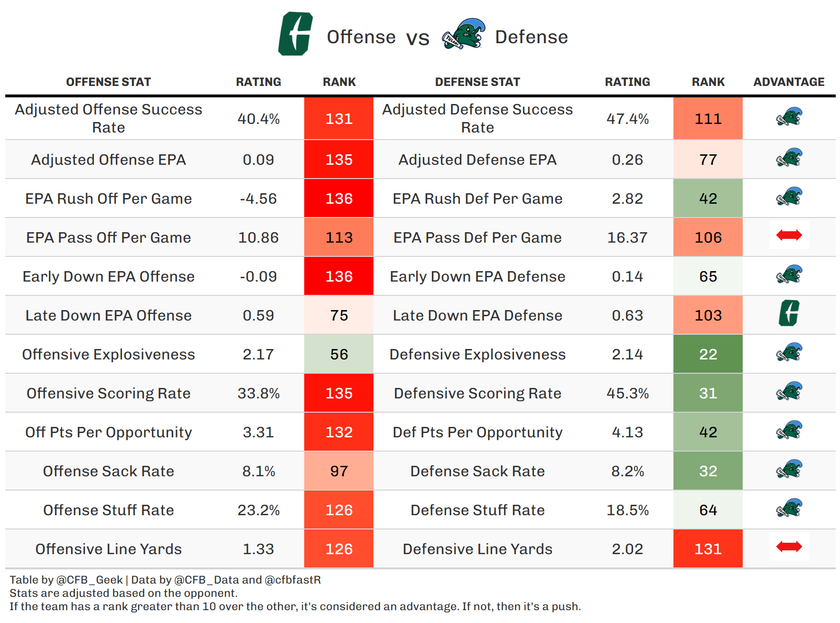
Task: Select the green rank 22 cell
Action: [708, 354]
